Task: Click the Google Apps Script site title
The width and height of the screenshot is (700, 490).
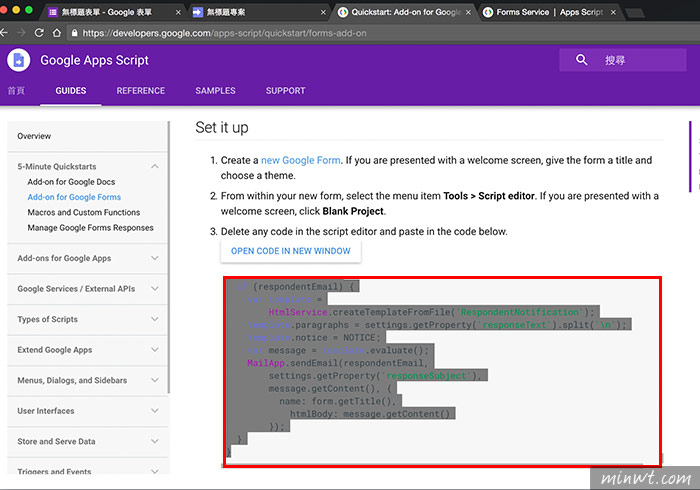Action: [x=94, y=60]
